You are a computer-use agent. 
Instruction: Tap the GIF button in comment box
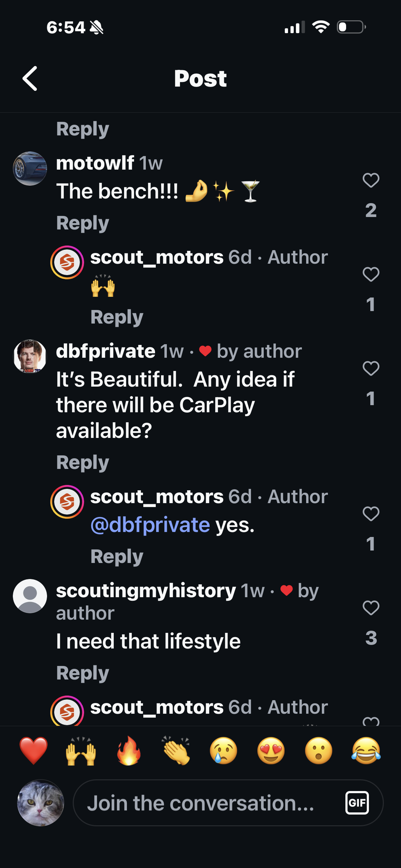pyautogui.click(x=357, y=803)
